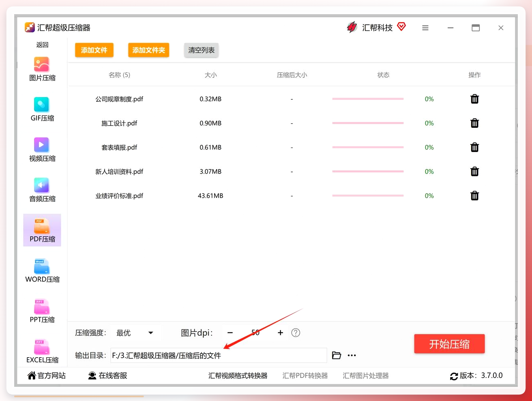The image size is (532, 401).
Task: Click the red VIP diamond icon
Action: (401, 27)
